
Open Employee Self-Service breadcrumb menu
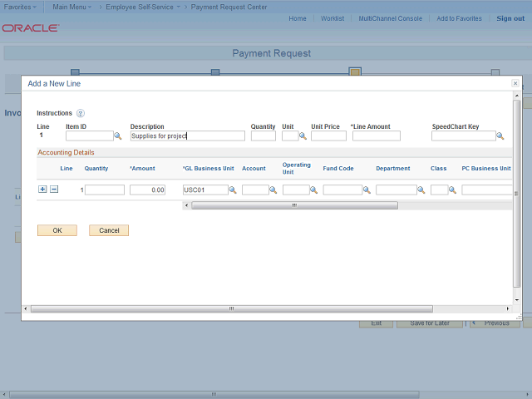(x=140, y=7)
